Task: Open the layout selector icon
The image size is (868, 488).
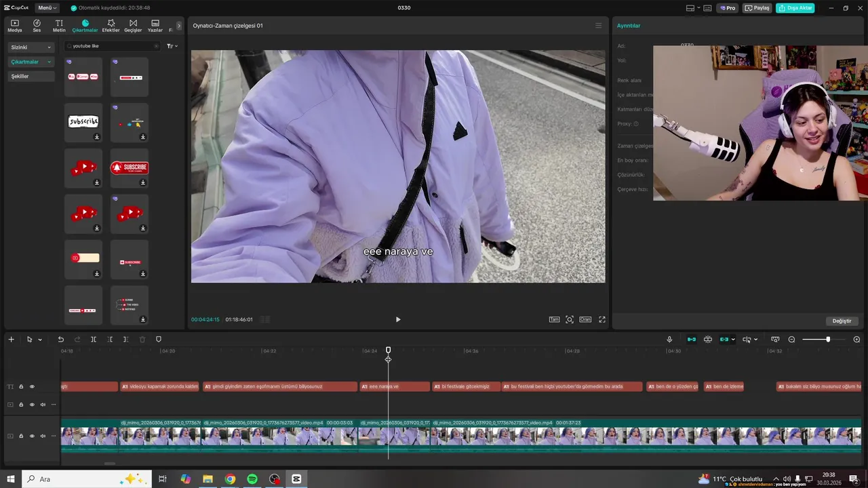Action: pyautogui.click(x=690, y=8)
